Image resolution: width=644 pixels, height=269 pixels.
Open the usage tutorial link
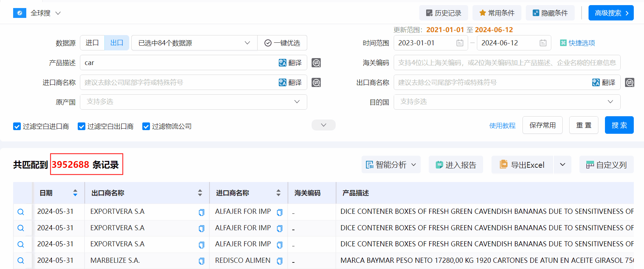pos(502,126)
